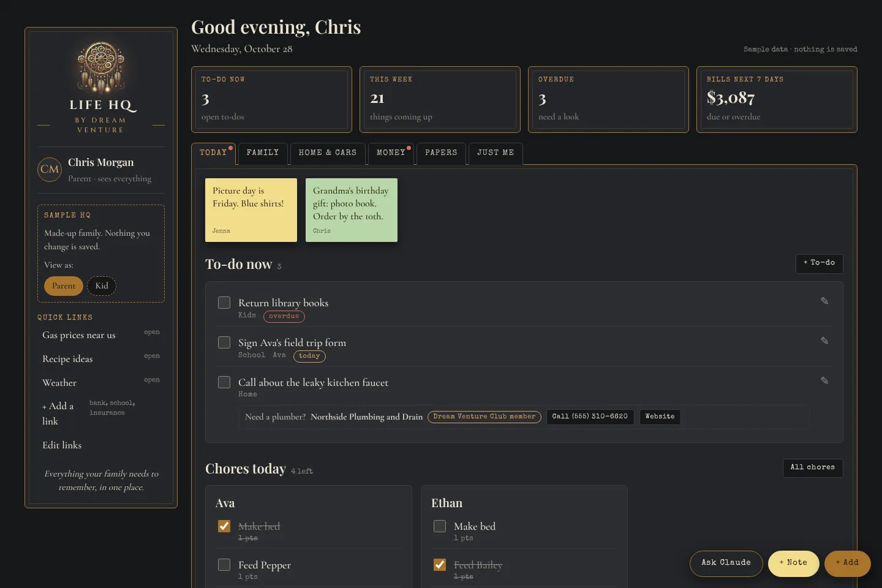Open Gas prices near us link

pyautogui.click(x=101, y=335)
